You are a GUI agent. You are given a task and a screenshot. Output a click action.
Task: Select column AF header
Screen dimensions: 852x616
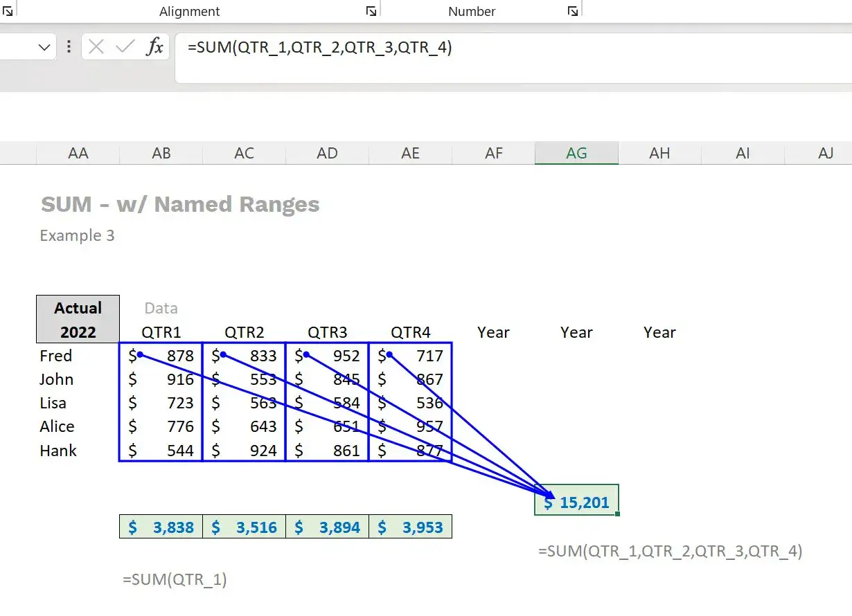click(494, 153)
